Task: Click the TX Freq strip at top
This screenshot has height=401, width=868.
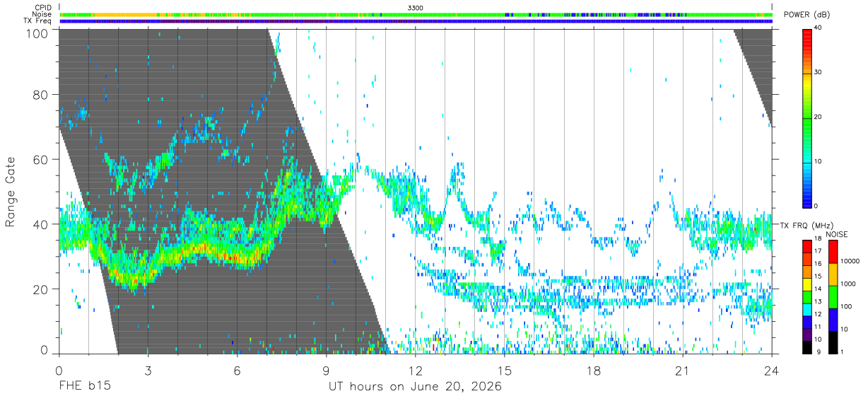Action: pos(416,21)
